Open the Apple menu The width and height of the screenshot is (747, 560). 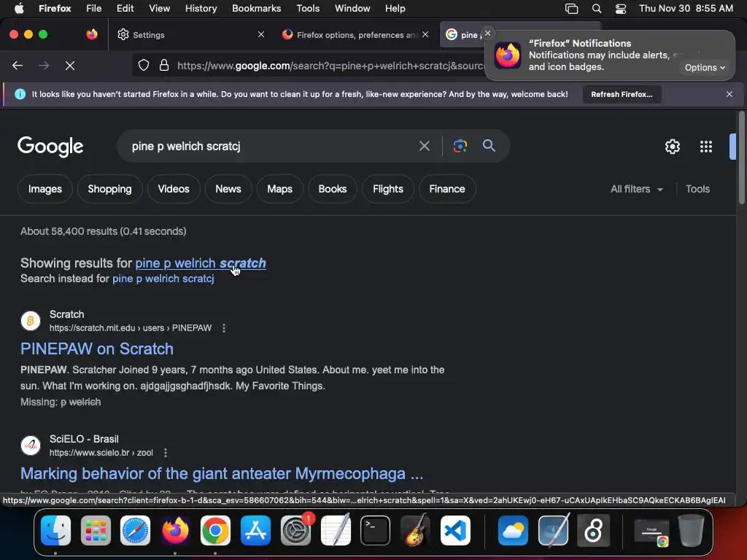[x=19, y=8]
